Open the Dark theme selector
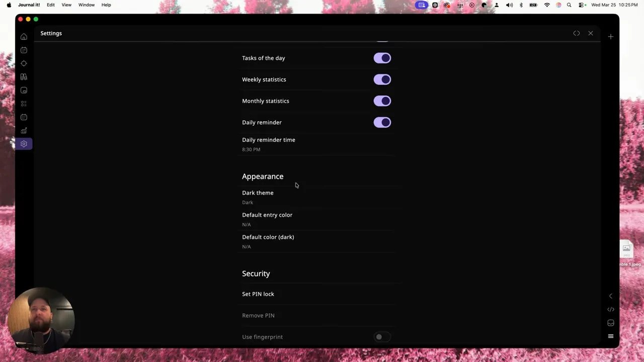Screen dimensions: 644x362 (258, 197)
